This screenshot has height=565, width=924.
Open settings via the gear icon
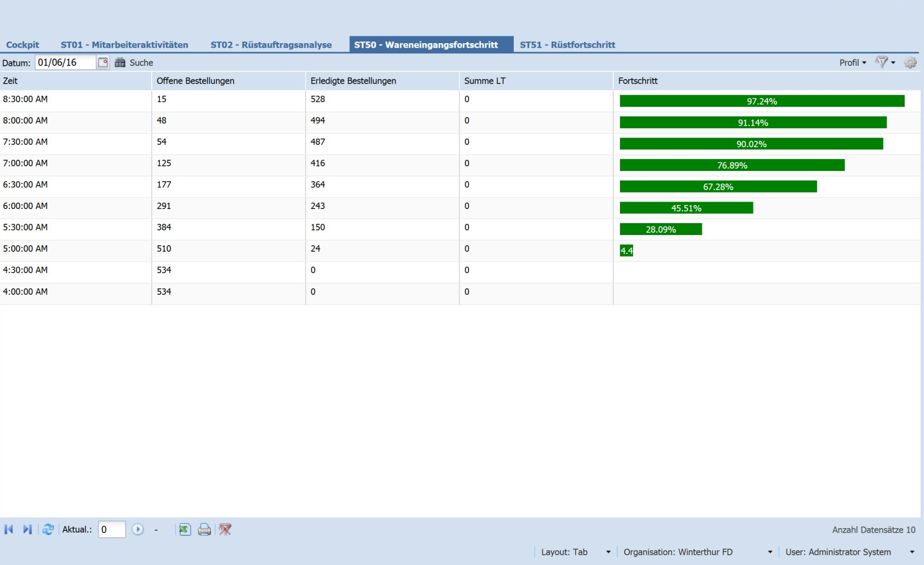pos(910,62)
